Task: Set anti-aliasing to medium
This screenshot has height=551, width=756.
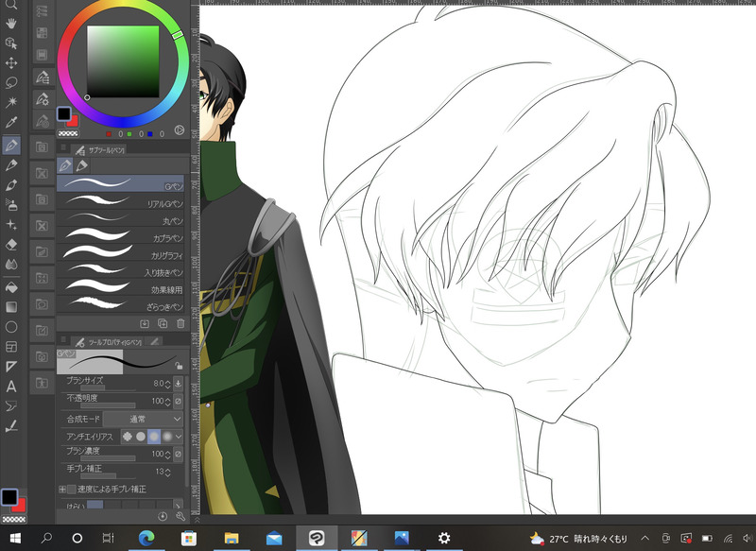Action: pyautogui.click(x=154, y=437)
